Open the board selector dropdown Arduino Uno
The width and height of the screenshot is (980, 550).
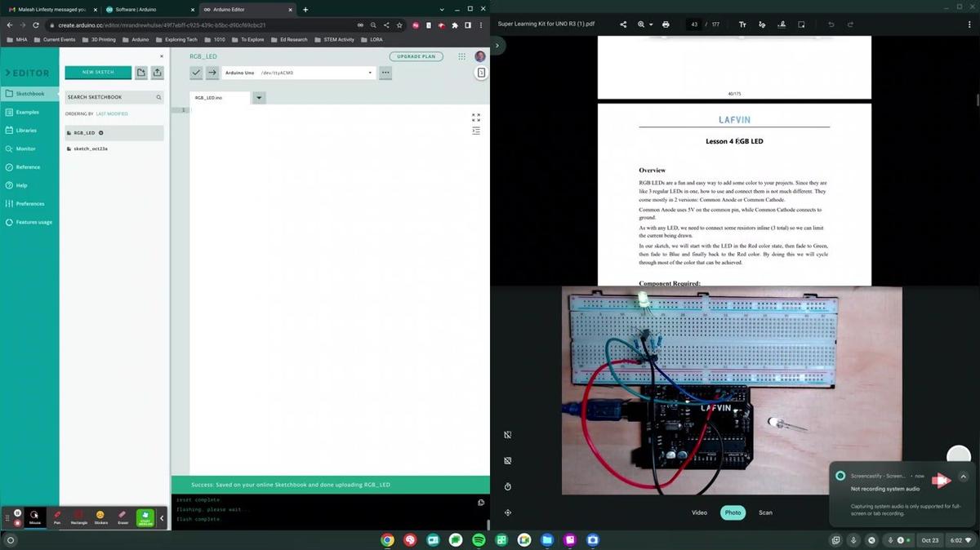pyautogui.click(x=299, y=73)
